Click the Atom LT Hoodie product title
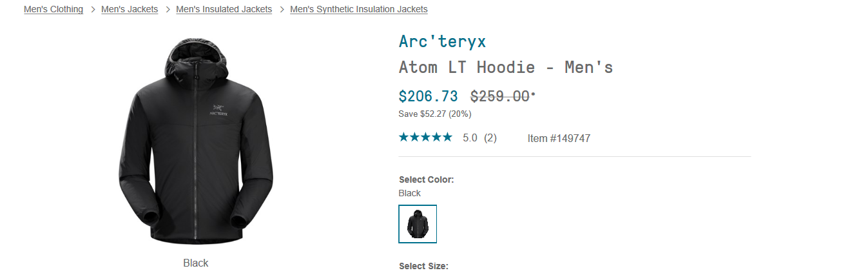 506,67
